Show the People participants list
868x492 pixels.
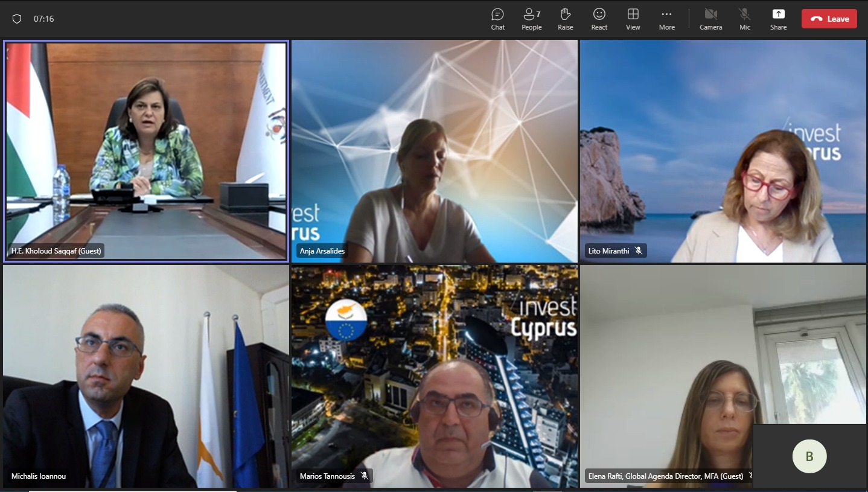coord(531,19)
